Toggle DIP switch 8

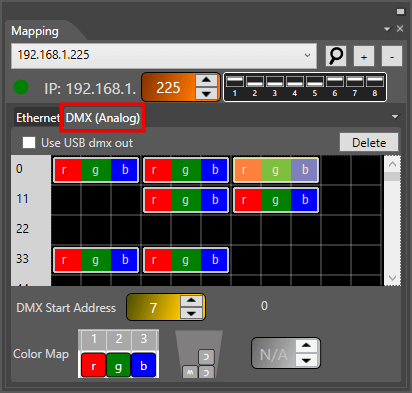point(375,82)
